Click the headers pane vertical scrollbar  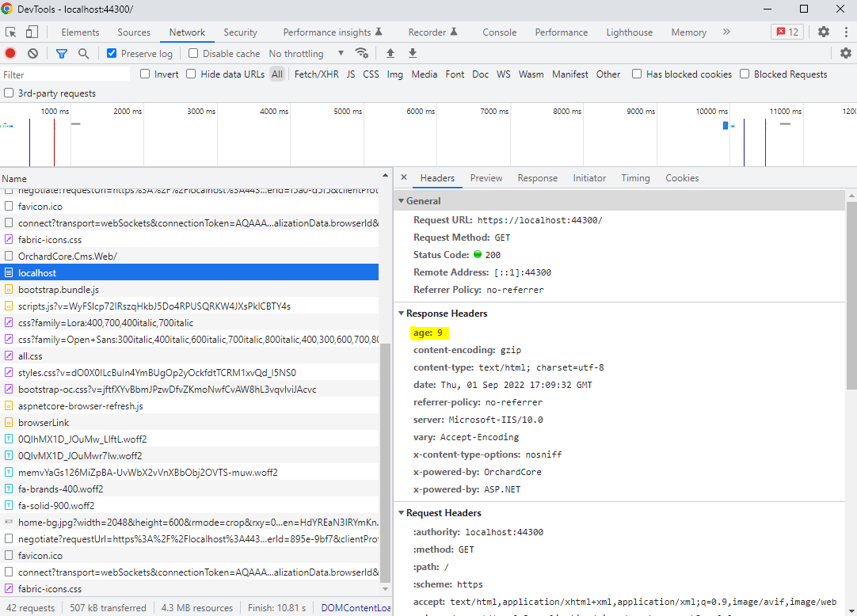pos(851,295)
